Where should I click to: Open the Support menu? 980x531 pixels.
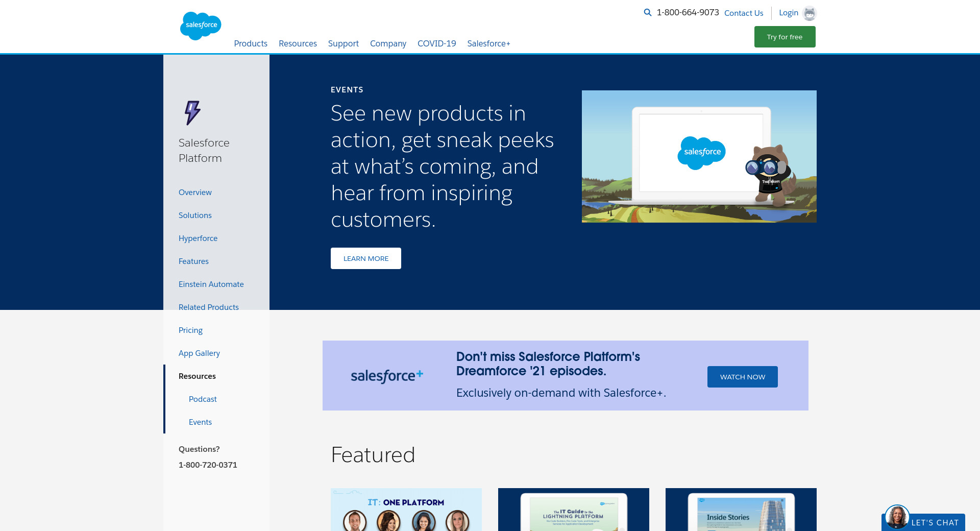[x=344, y=43]
